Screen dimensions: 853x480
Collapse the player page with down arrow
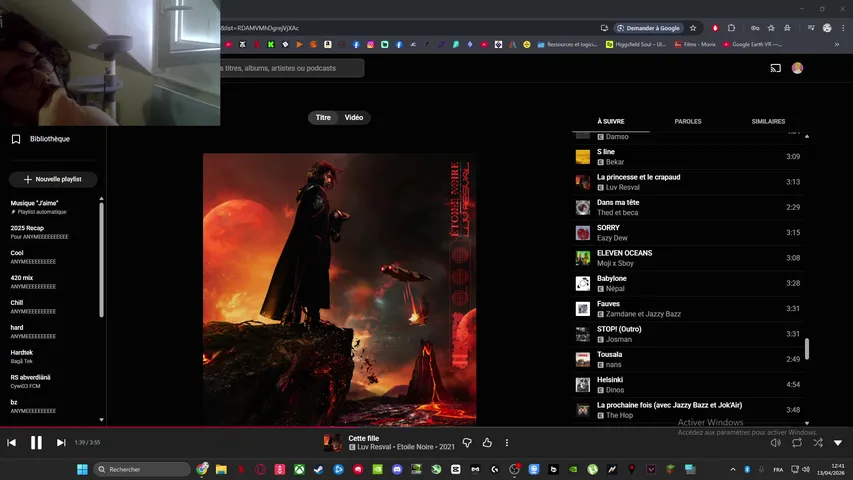838,443
